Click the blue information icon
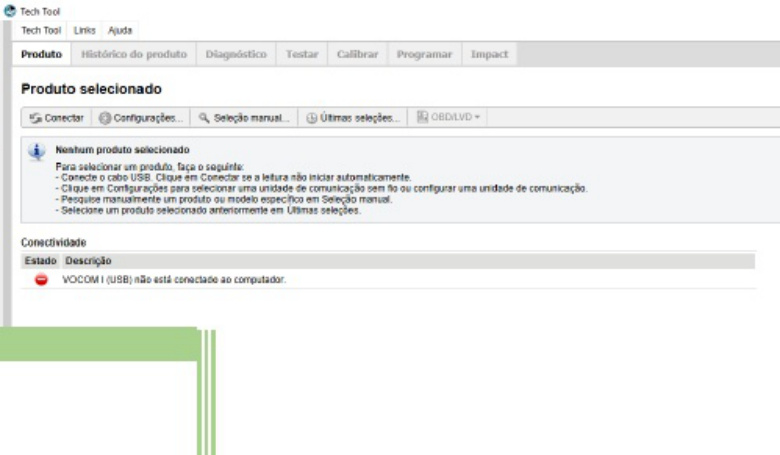Viewport: 780px width, 455px height. (x=37, y=151)
